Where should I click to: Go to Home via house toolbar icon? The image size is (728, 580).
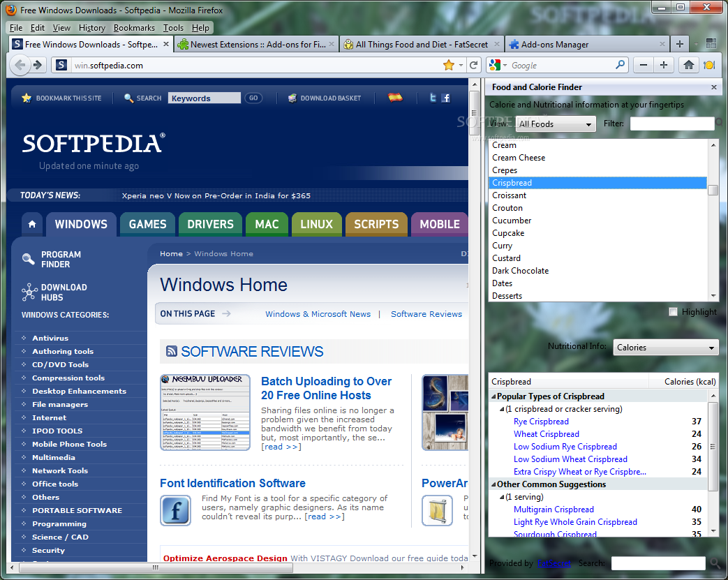(688, 65)
